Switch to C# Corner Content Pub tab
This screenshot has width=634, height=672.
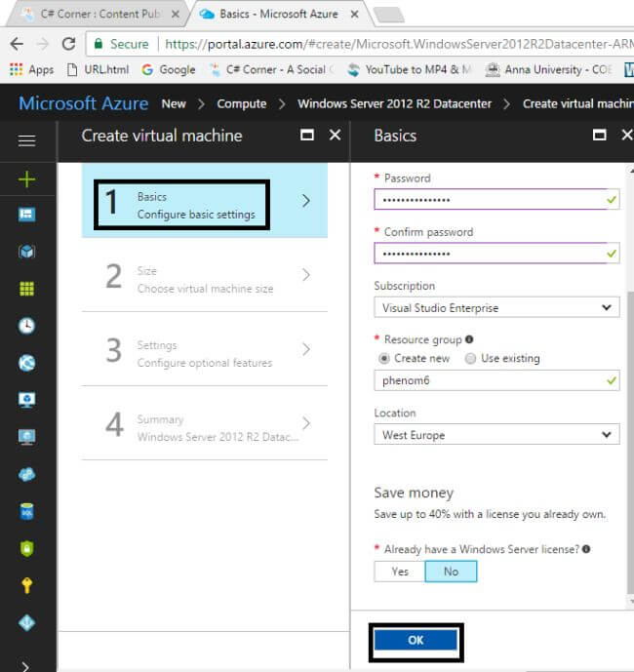pyautogui.click(x=99, y=15)
